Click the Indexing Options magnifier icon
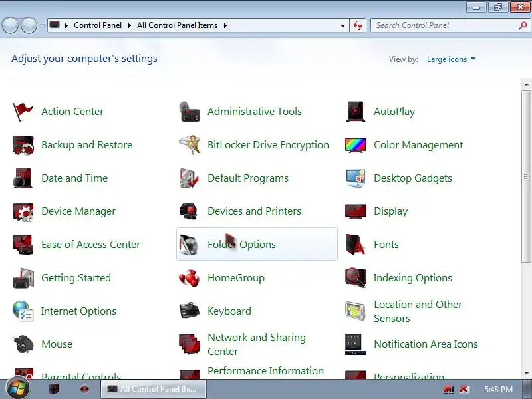This screenshot has height=399, width=532. 356,278
